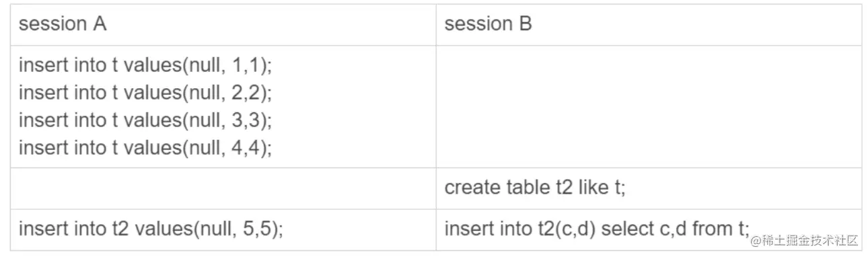868x257 pixels.
Task: Select the "session B" header cell
Action: 649,25
